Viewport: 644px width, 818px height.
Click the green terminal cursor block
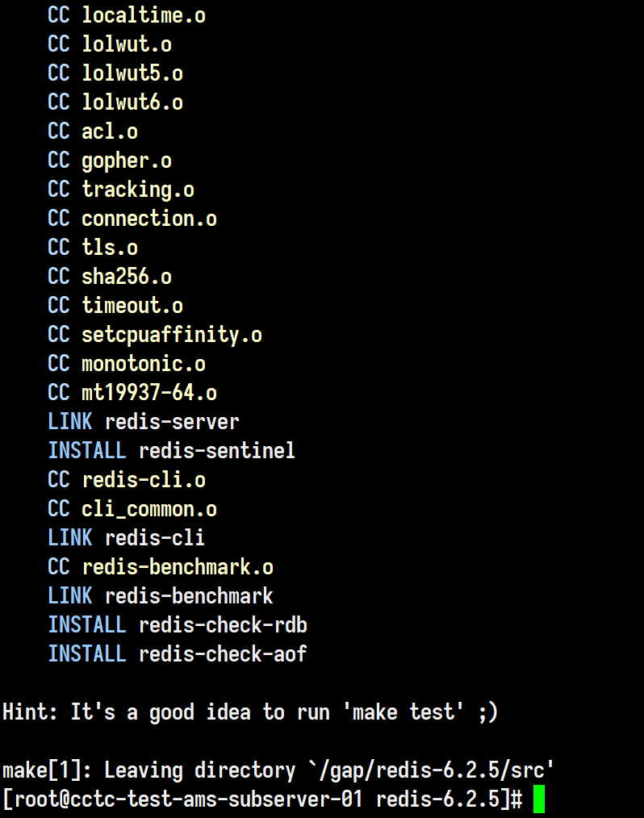tap(538, 799)
